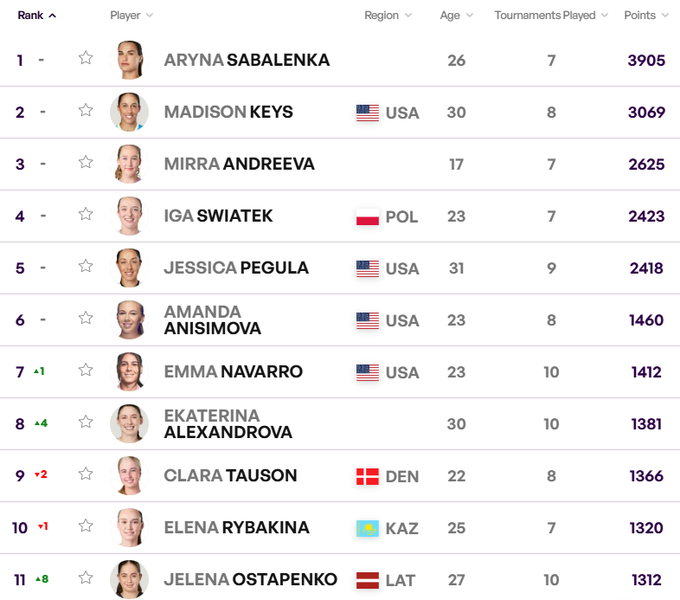Toggle the star next to Madison Keys
Screen dimensions: 680x600
tap(86, 110)
